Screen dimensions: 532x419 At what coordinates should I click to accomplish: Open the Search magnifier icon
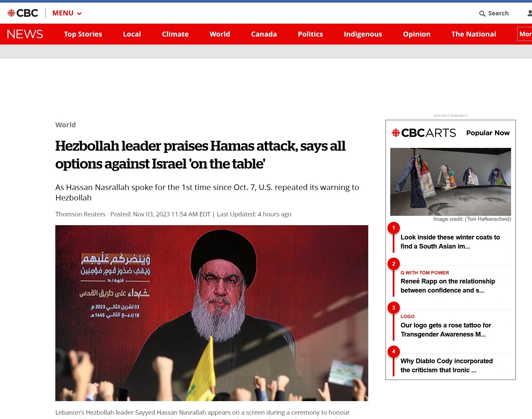(482, 13)
